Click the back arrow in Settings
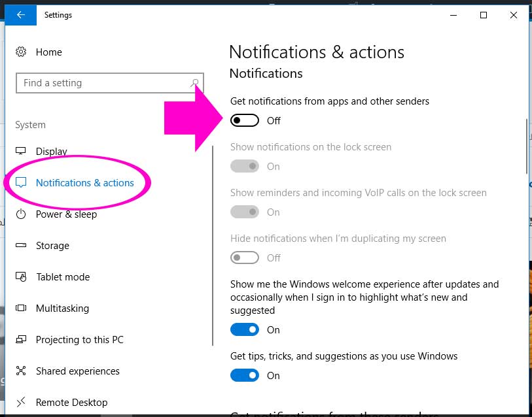Viewport: 532px width, 417px height. coord(21,15)
